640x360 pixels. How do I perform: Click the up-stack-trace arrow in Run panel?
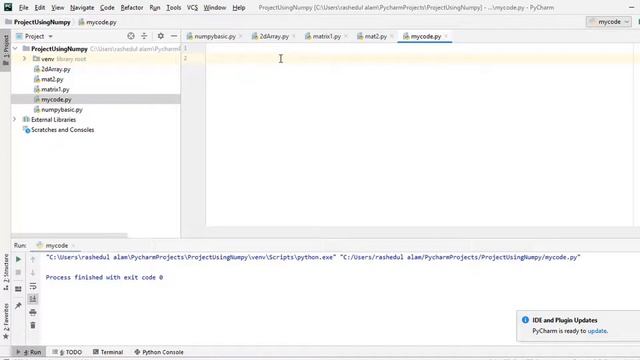(x=33, y=259)
